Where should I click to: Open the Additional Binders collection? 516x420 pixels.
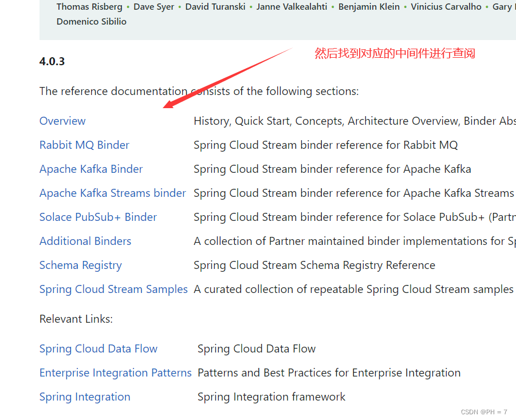(x=85, y=241)
